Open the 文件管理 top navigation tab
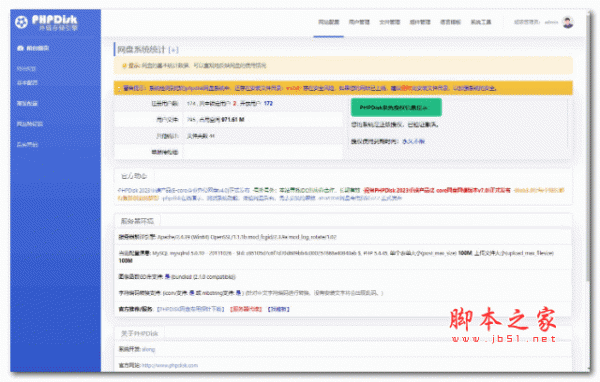Image resolution: width=600 pixels, height=382 pixels. (x=390, y=22)
